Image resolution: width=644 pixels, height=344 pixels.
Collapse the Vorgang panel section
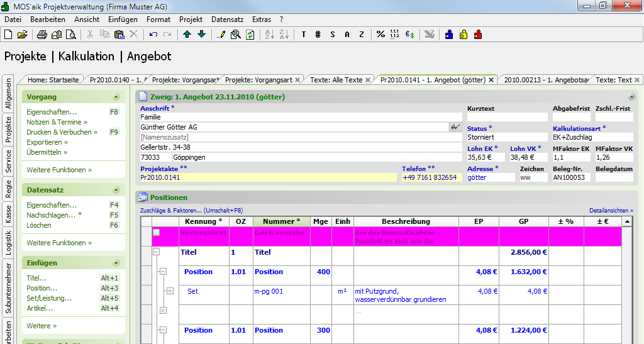[116, 97]
